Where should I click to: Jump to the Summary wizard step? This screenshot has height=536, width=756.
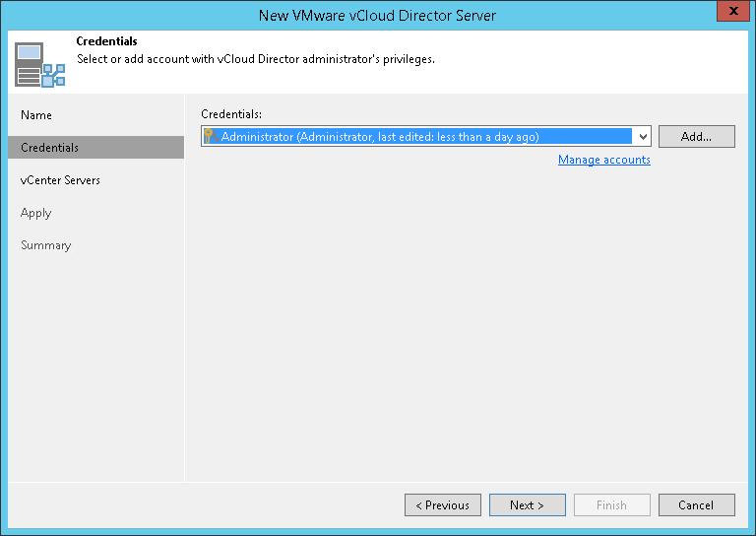click(45, 245)
